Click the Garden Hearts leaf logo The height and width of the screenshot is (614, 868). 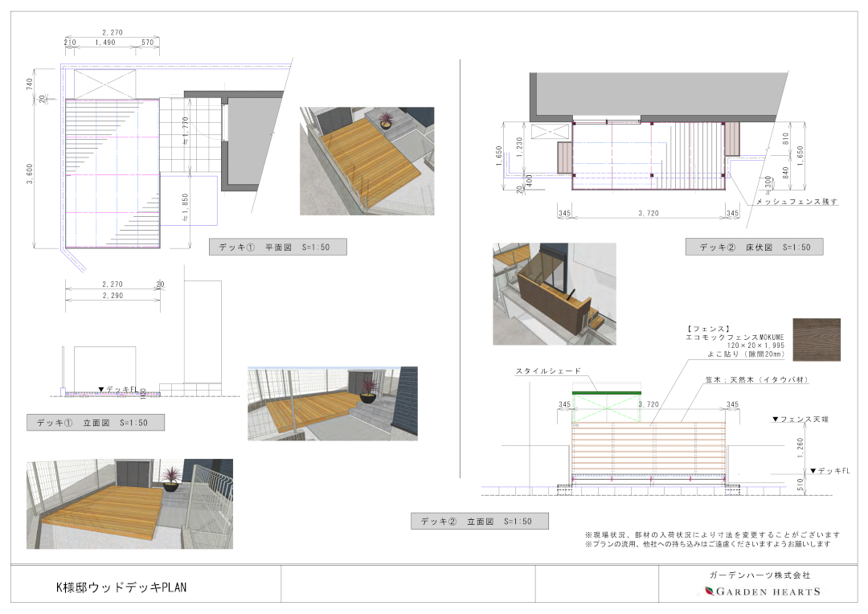coord(709,591)
